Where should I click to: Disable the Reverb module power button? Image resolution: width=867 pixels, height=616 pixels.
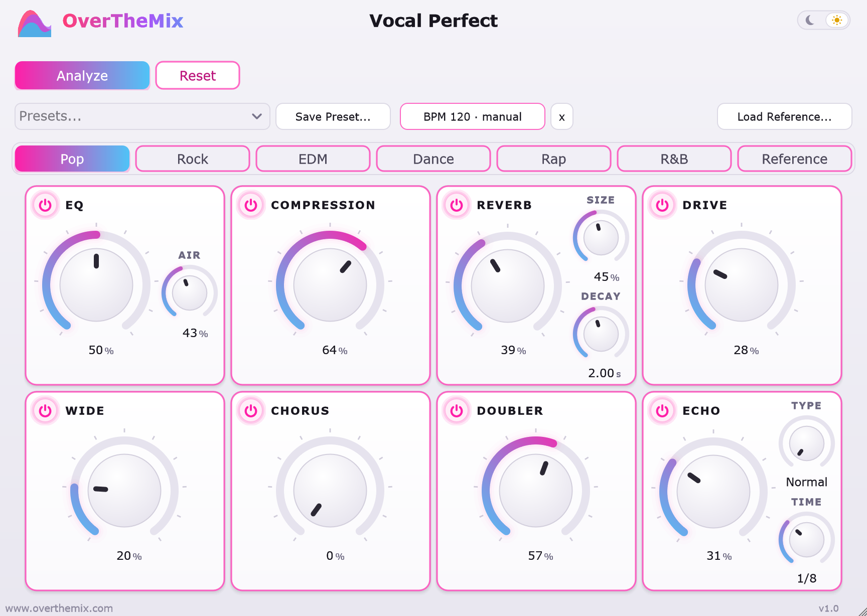click(x=457, y=205)
